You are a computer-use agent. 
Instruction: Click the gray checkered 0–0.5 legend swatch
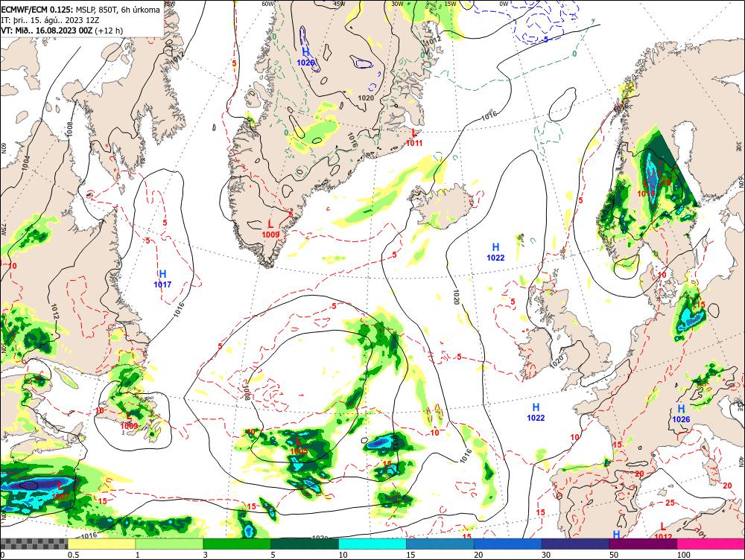pos(34,544)
